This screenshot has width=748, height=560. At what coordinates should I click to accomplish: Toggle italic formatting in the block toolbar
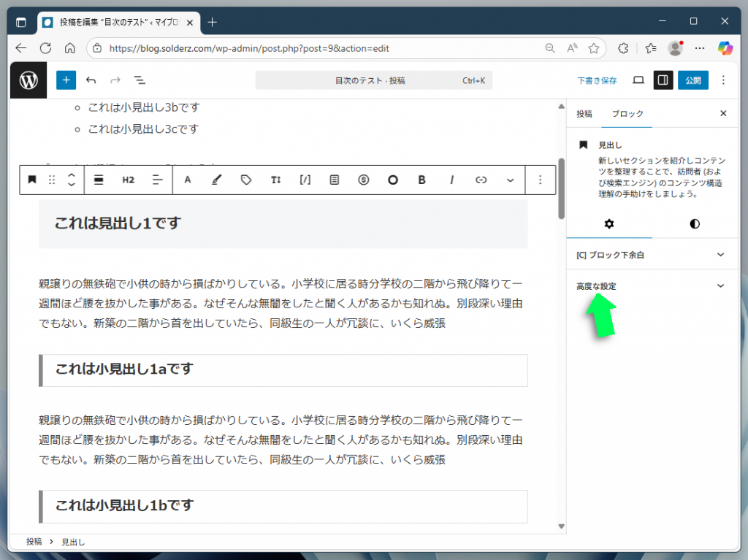coord(451,180)
